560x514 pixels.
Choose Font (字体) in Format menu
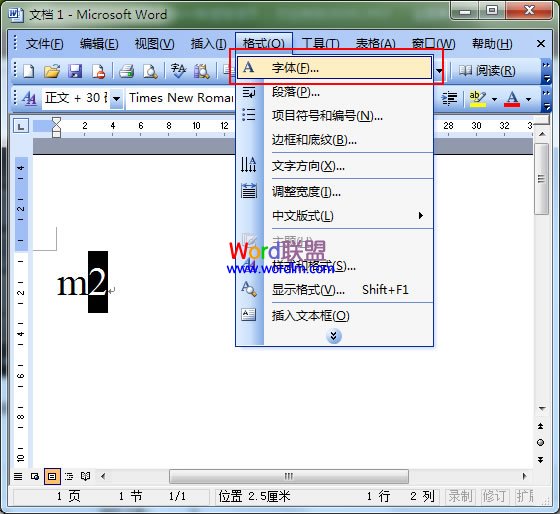click(x=334, y=68)
